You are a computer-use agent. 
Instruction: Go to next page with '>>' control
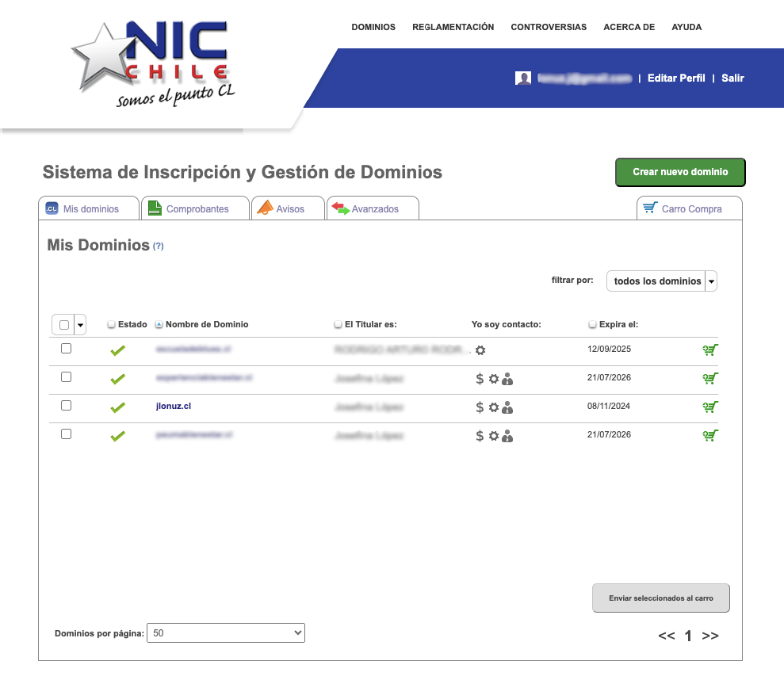tap(710, 636)
